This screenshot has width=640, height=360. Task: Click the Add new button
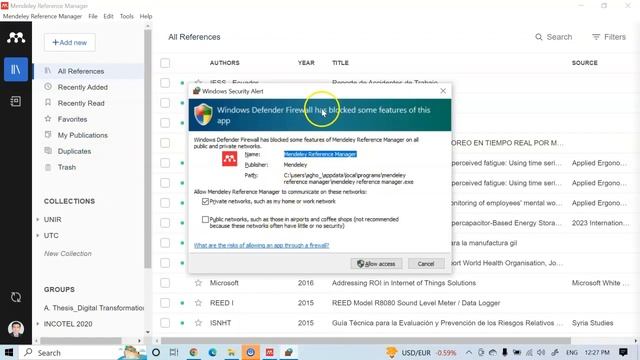click(x=70, y=42)
